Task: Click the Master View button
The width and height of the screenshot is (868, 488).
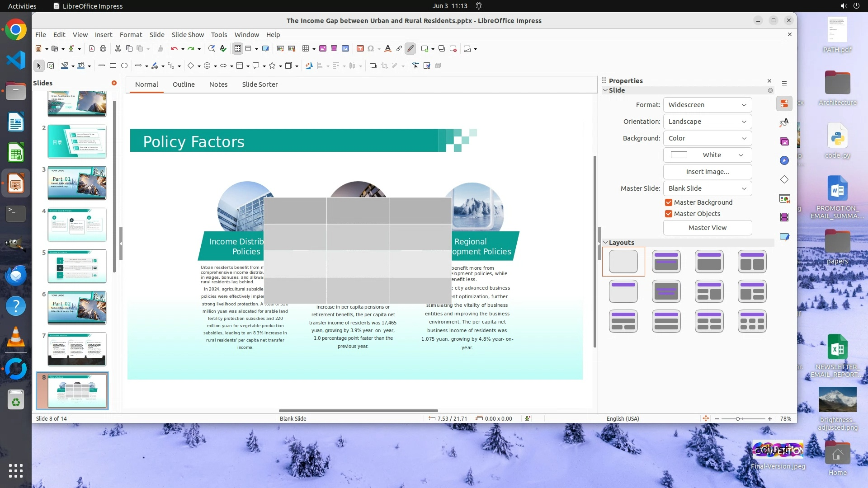Action: (707, 228)
